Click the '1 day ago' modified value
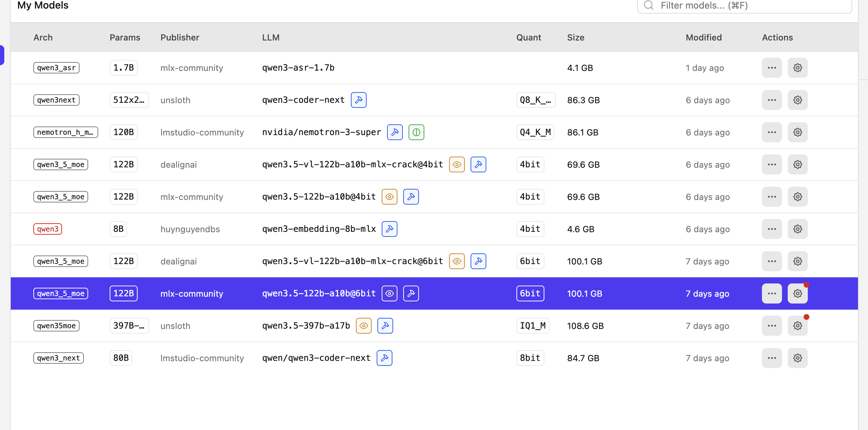The image size is (868, 430). tap(705, 68)
